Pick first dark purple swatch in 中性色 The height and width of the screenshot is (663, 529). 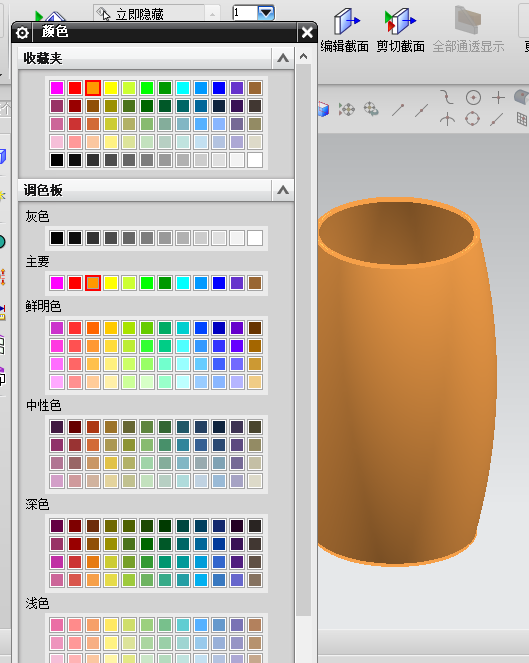pyautogui.click(x=57, y=427)
